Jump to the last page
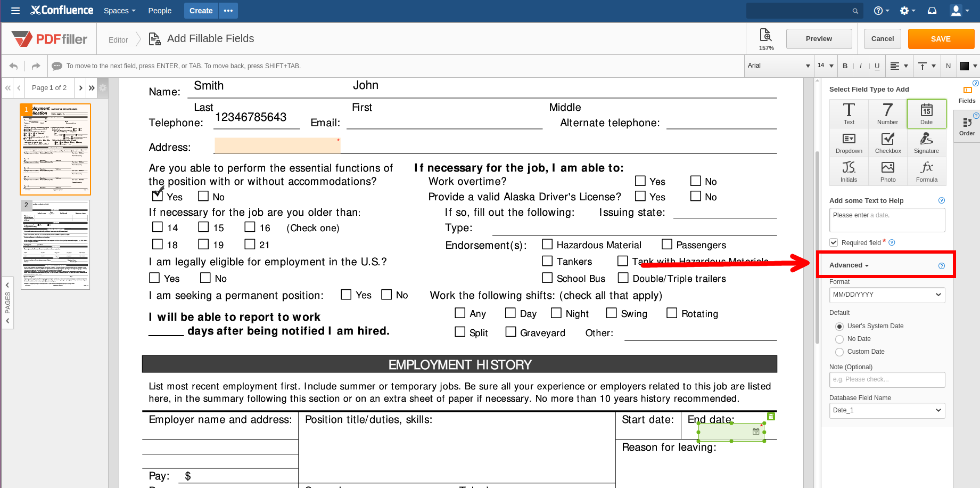980x488 pixels. (92, 88)
